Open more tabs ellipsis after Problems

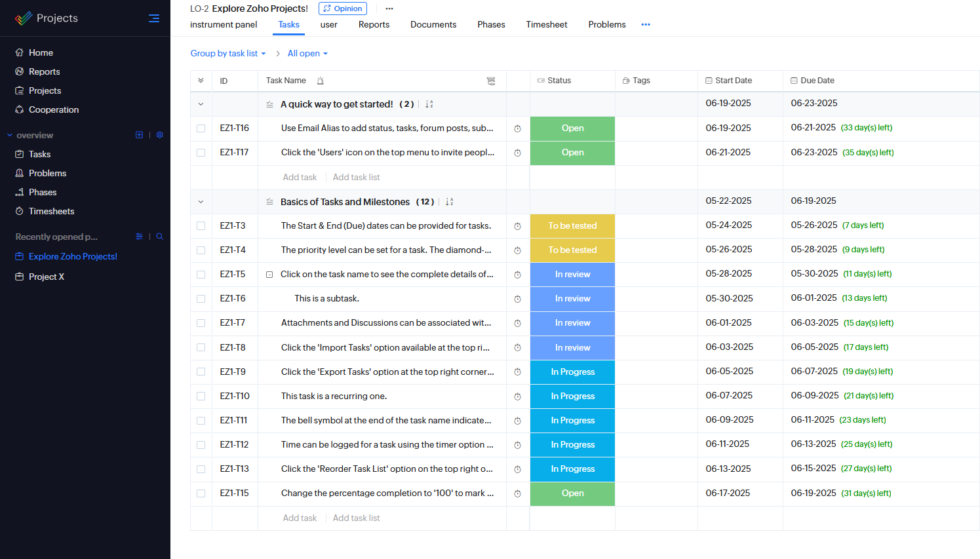(x=646, y=24)
